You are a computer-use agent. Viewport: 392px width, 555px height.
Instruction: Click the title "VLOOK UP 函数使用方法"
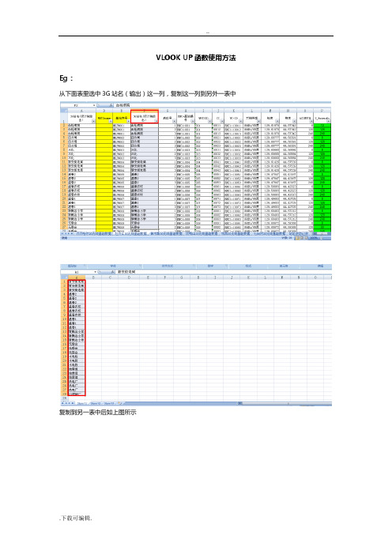pos(196,58)
